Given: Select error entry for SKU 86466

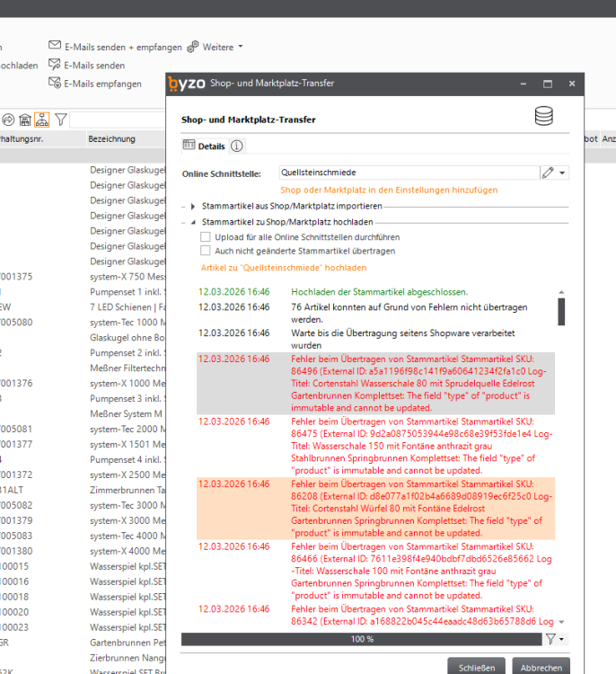Looking at the screenshot, I should tap(375, 571).
